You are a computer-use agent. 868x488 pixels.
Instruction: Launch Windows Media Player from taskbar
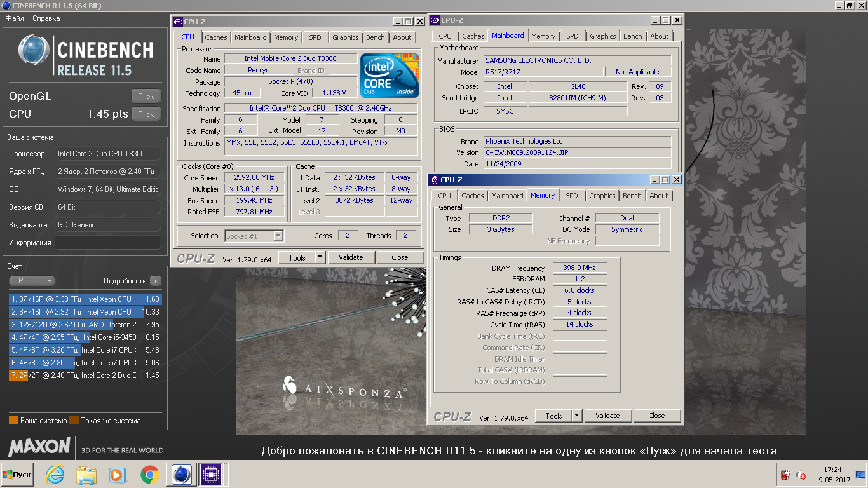tap(117, 475)
